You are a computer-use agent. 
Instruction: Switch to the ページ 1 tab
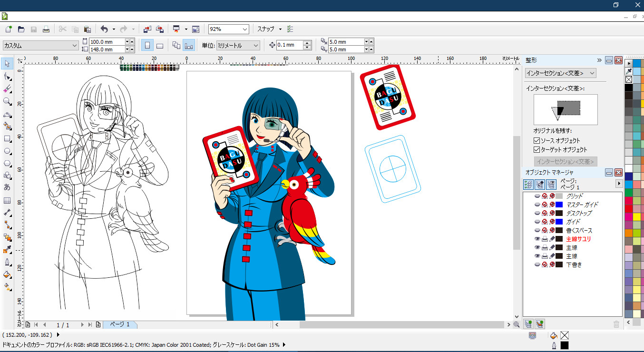120,324
